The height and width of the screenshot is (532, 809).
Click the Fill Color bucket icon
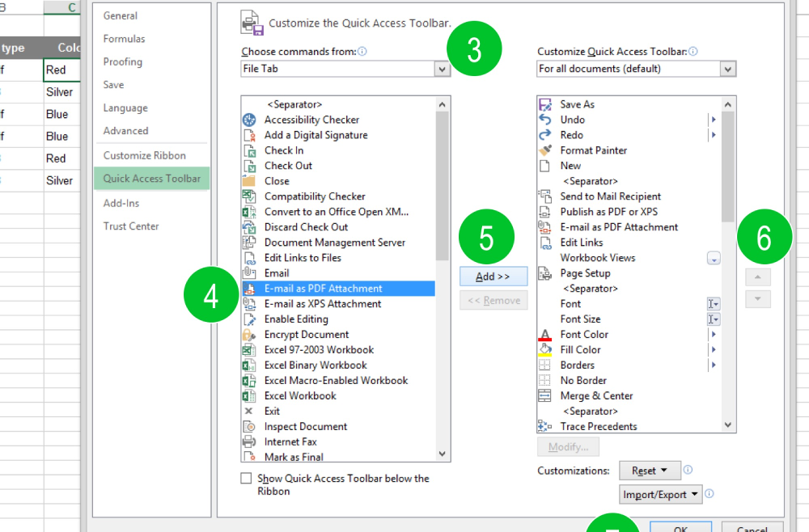point(544,350)
